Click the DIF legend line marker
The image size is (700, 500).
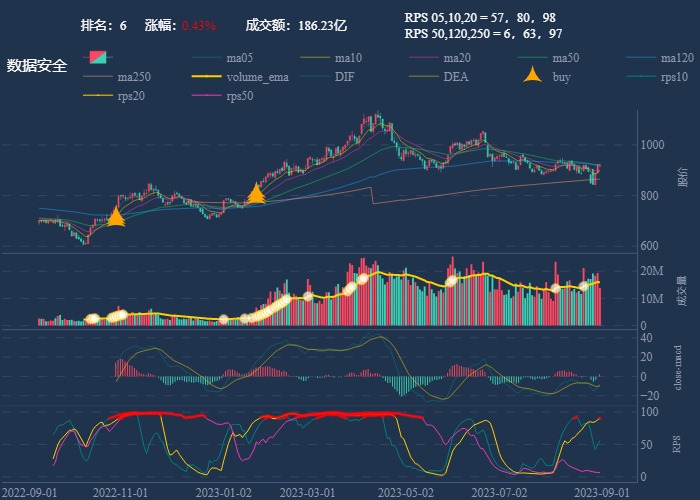[317, 76]
